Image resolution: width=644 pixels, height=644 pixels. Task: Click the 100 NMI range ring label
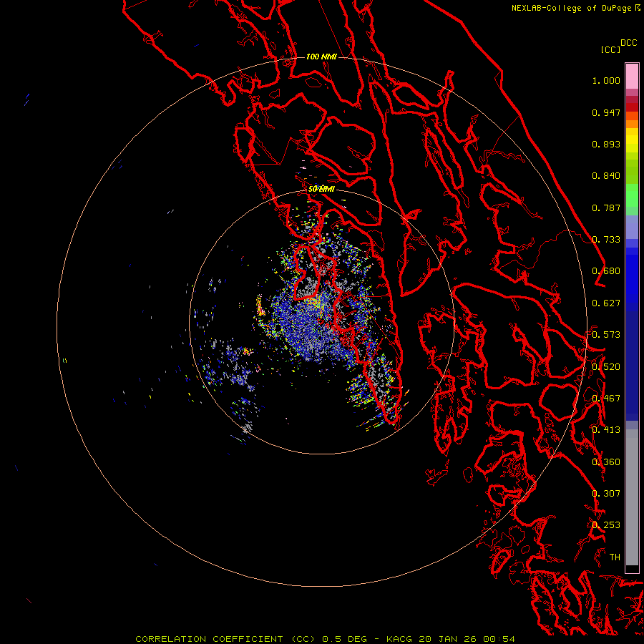coord(321,57)
